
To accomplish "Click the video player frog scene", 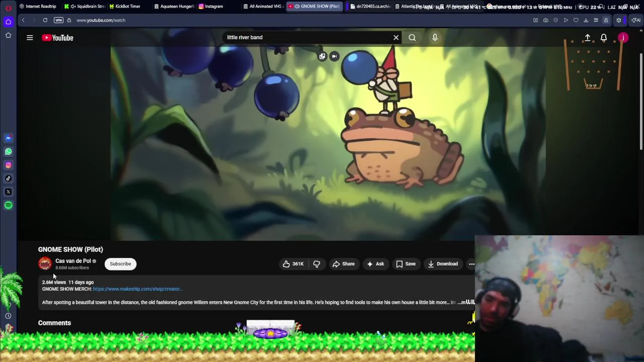I will pos(328,135).
